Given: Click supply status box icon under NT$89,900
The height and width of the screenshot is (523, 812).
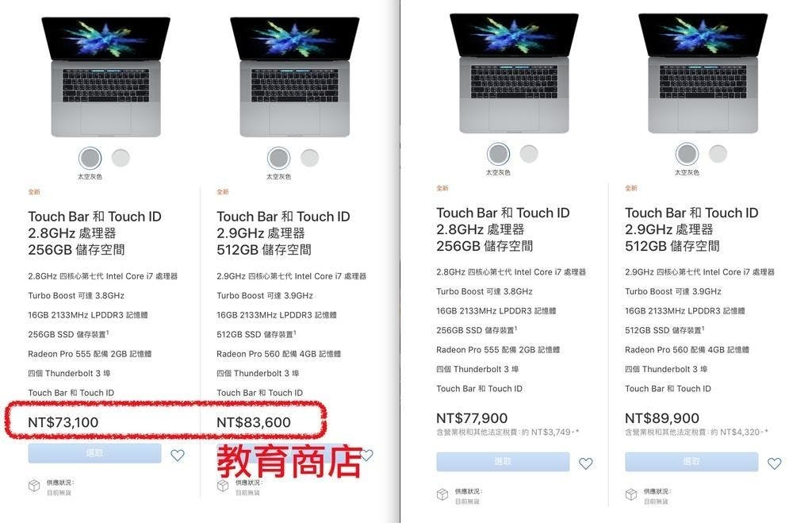Looking at the screenshot, I should pos(630,494).
